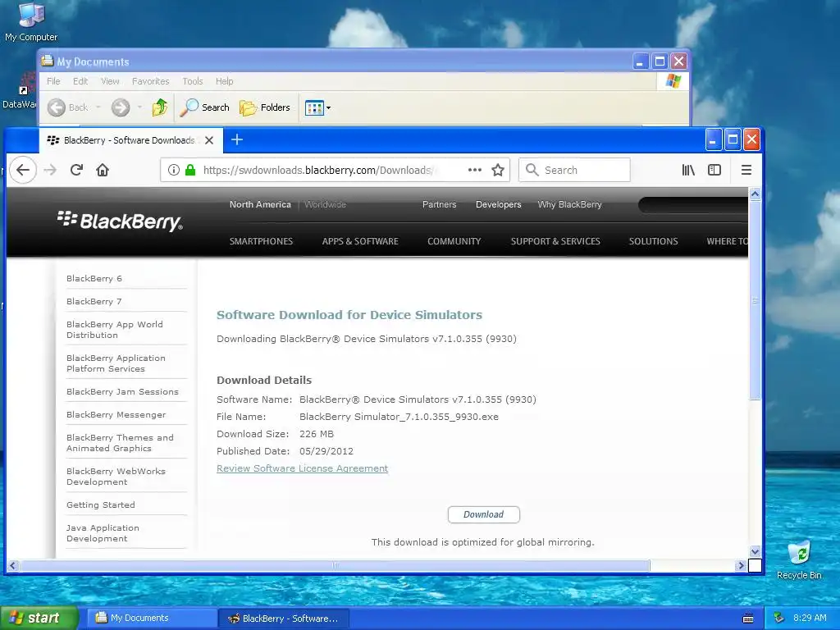Click Back button in My Documents
This screenshot has height=630, width=840.
tap(67, 107)
